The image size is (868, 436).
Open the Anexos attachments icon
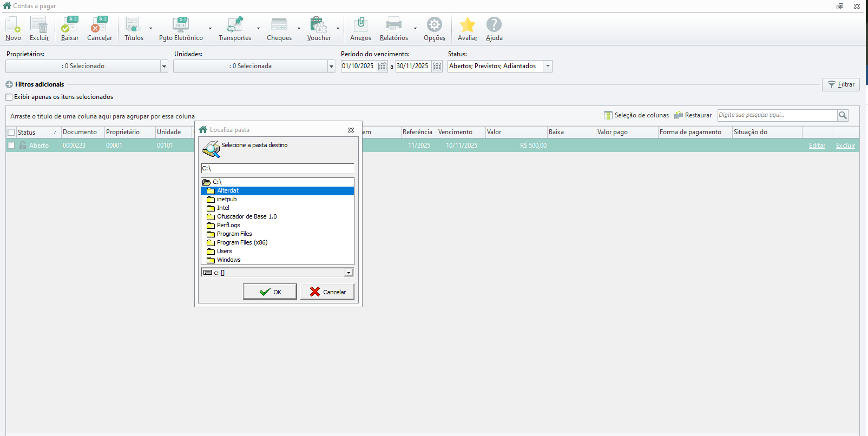(360, 25)
